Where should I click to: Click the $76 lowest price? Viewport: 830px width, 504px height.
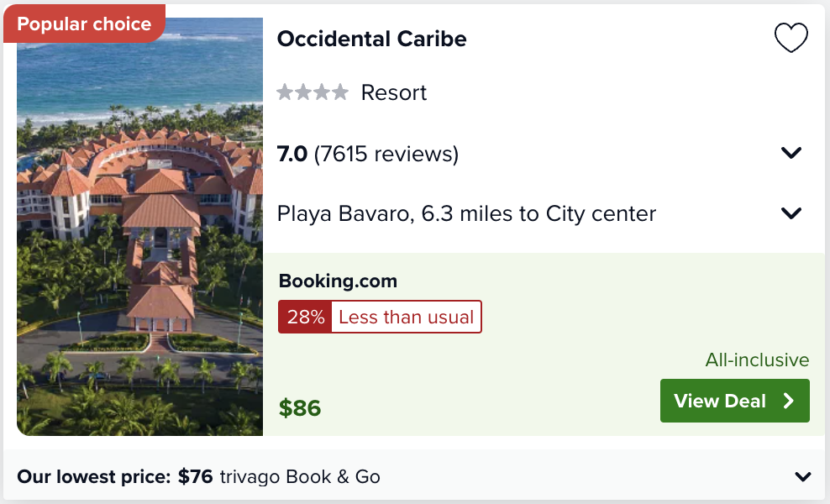coord(196,476)
